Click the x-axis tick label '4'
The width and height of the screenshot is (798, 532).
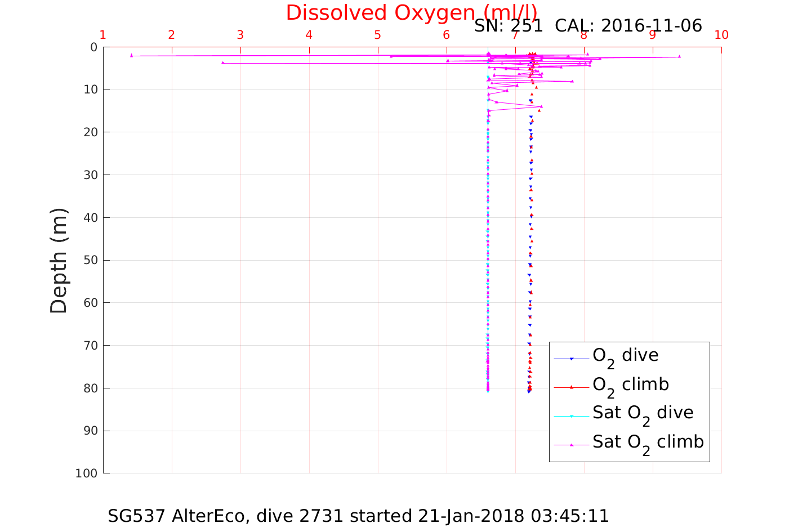click(x=309, y=35)
